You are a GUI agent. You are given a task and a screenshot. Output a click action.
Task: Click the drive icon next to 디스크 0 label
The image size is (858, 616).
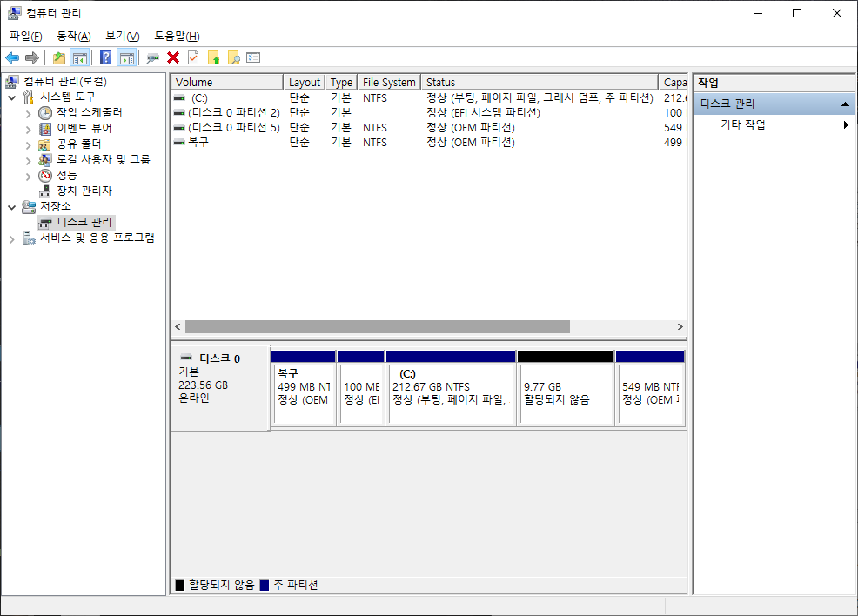(186, 358)
